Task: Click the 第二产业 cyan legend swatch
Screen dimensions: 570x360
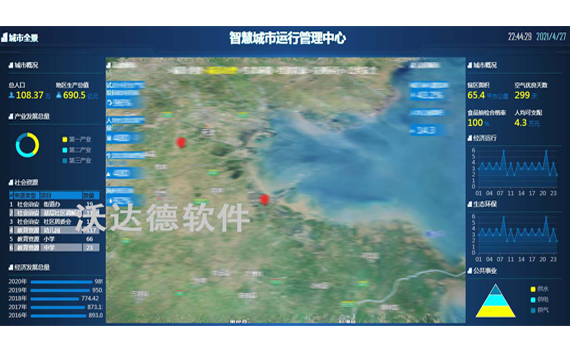Action: pyautogui.click(x=65, y=150)
